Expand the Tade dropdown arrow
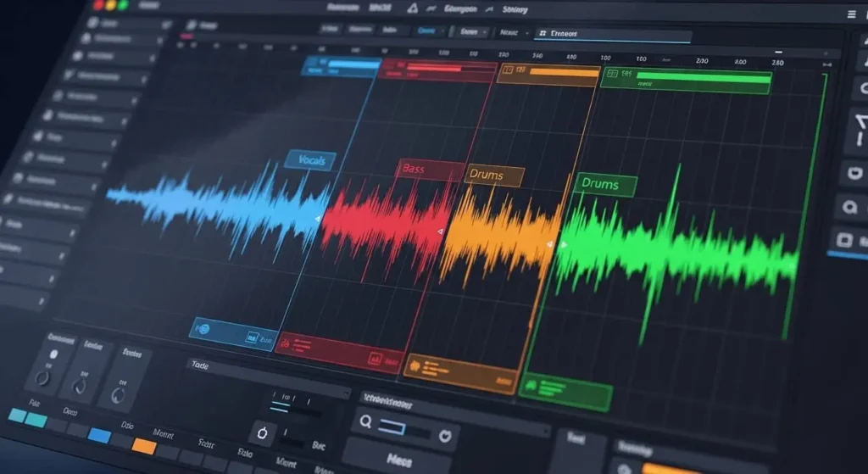Image resolution: width=868 pixels, height=474 pixels. coord(347,393)
